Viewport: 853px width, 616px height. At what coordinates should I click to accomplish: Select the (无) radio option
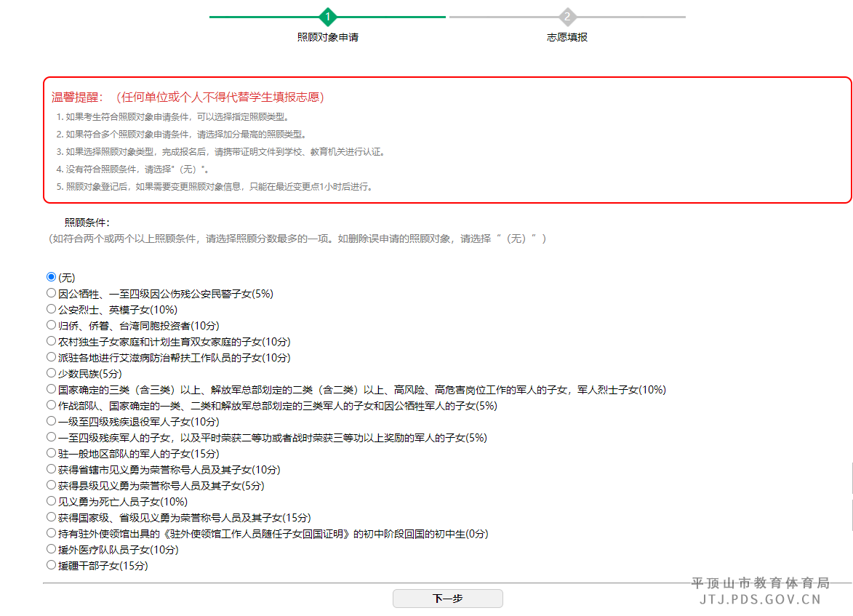[51, 276]
